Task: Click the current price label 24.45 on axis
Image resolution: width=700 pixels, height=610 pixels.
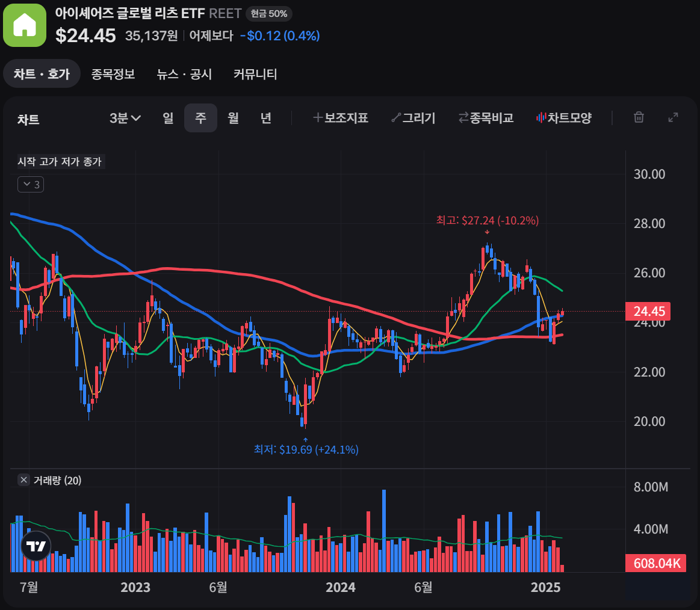Action: point(649,311)
